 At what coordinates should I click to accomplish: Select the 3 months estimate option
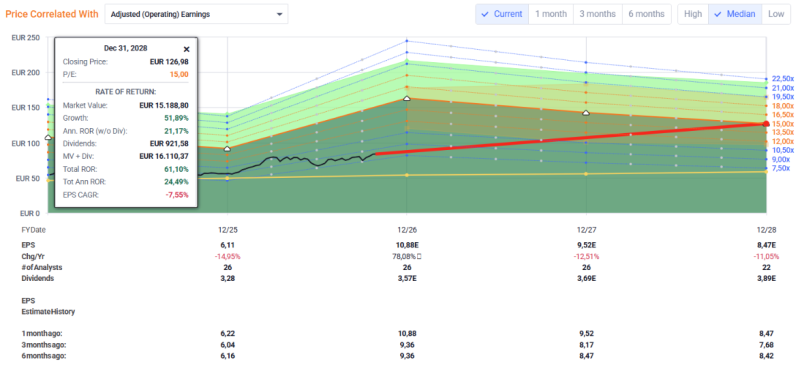pyautogui.click(x=597, y=14)
